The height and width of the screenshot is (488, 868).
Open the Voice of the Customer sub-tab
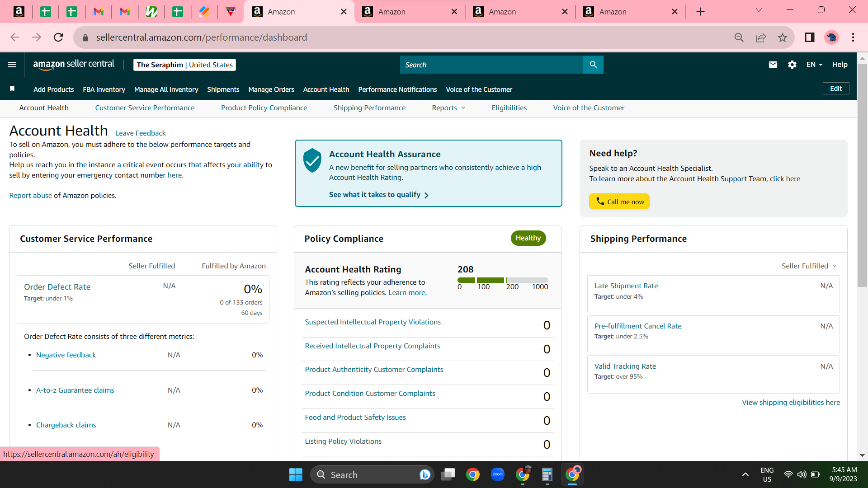pyautogui.click(x=589, y=108)
